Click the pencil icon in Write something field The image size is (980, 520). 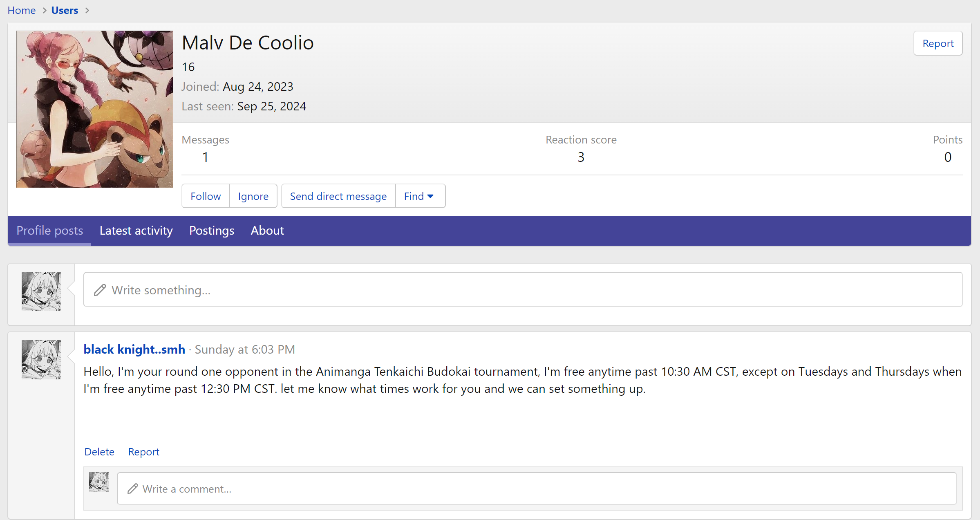pos(100,290)
